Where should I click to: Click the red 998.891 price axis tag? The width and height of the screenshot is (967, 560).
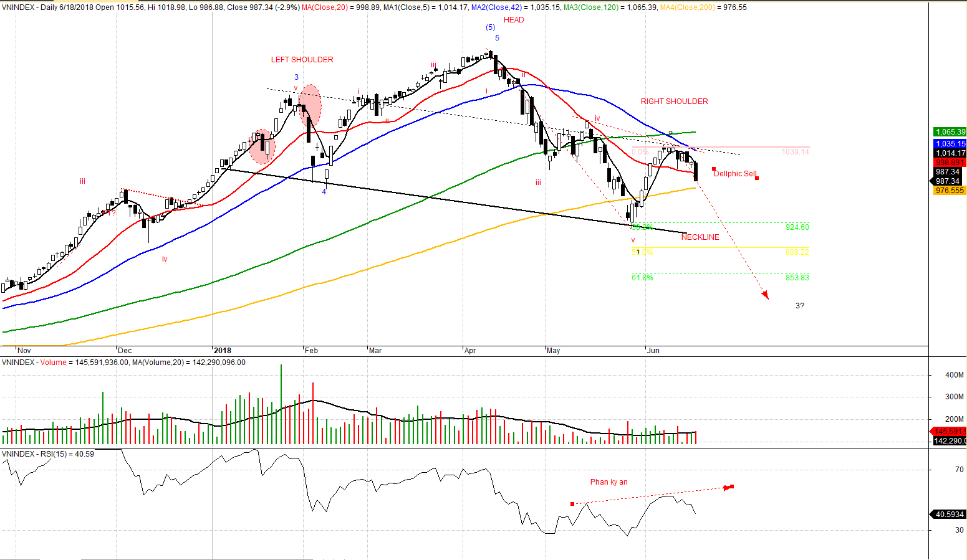tap(950, 163)
